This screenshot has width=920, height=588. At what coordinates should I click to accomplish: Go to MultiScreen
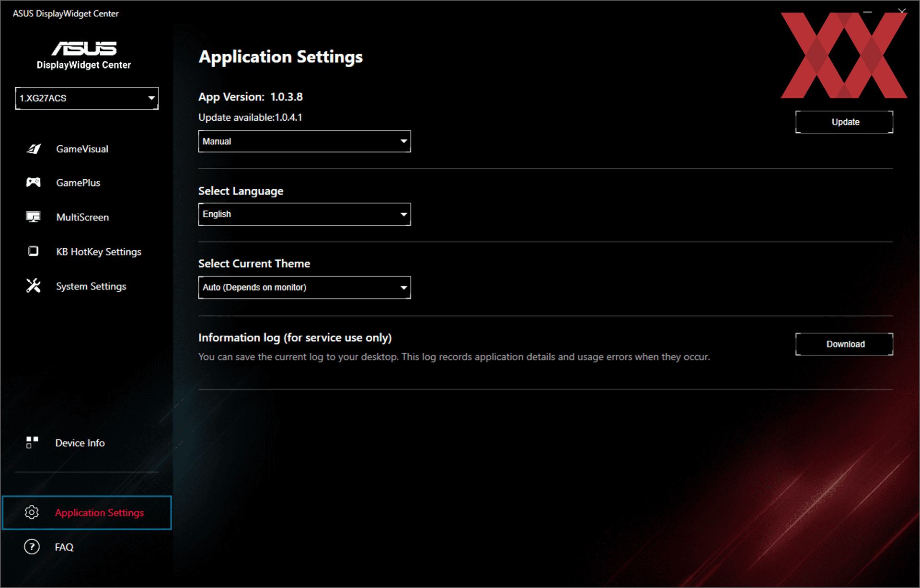[x=82, y=217]
